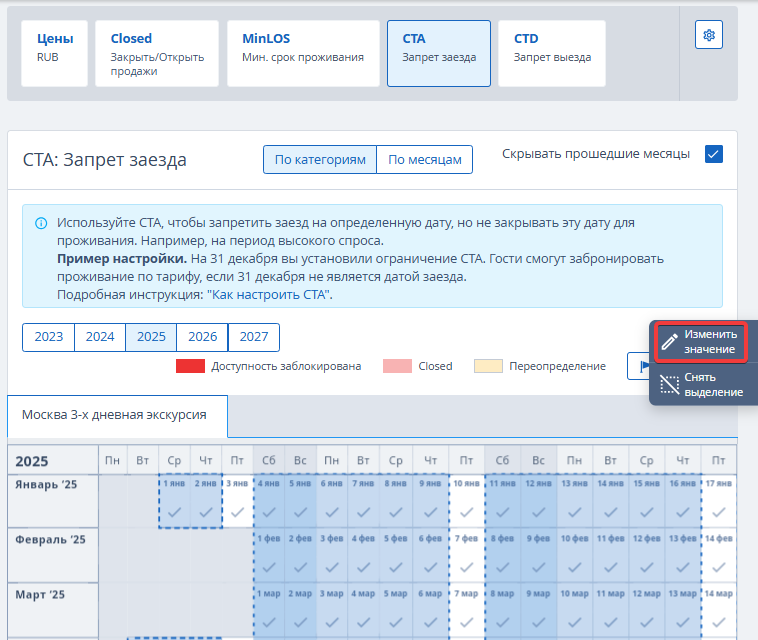Switch view to По категориям
The image size is (758, 640).
click(x=320, y=160)
